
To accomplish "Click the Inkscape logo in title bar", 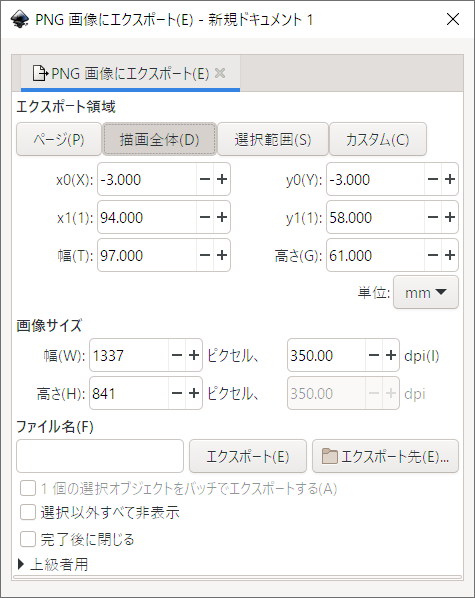I will (20, 19).
